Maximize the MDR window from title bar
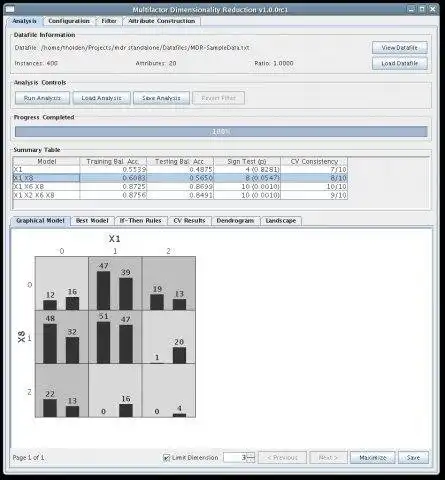 (x=422, y=9)
